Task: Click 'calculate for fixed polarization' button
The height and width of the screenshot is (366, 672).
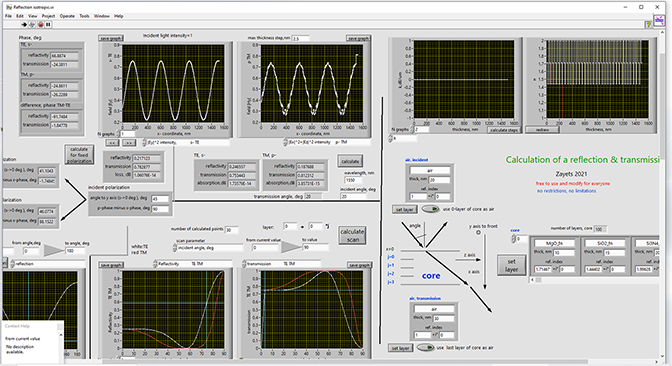Action: coord(79,155)
